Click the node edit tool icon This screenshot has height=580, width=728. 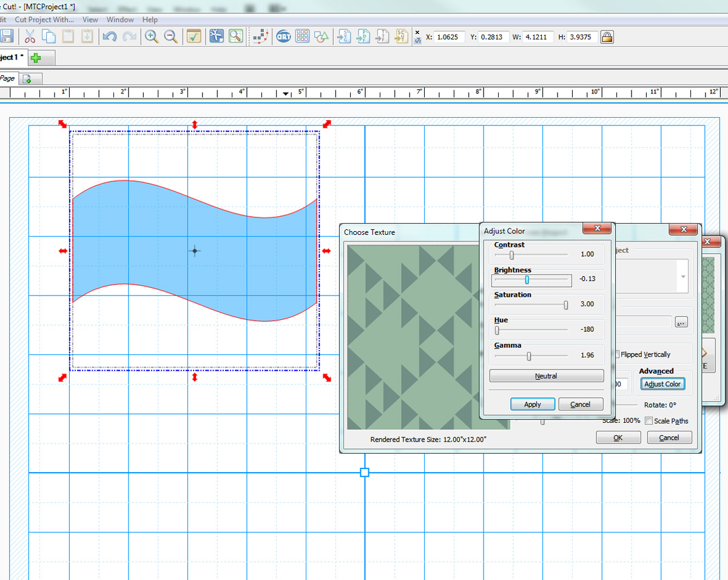(x=260, y=36)
